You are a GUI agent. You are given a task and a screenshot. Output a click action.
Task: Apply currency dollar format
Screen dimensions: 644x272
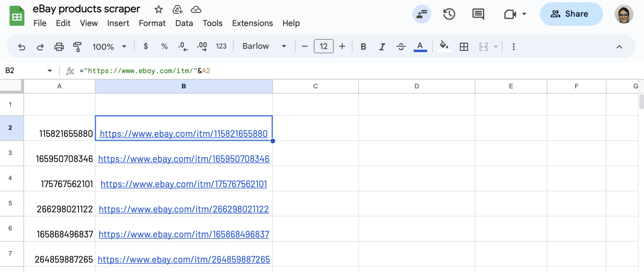(x=146, y=46)
